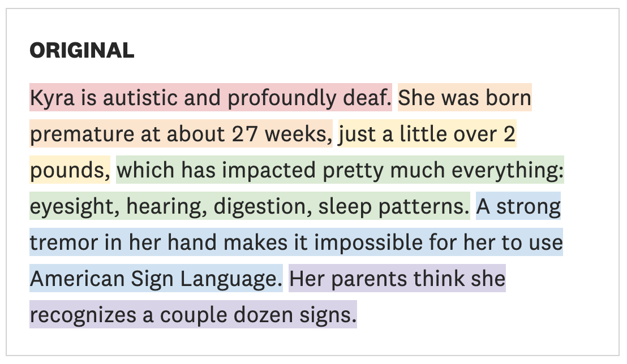Click "American Sign Language." phrase
This screenshot has width=627, height=364.
coord(156,279)
